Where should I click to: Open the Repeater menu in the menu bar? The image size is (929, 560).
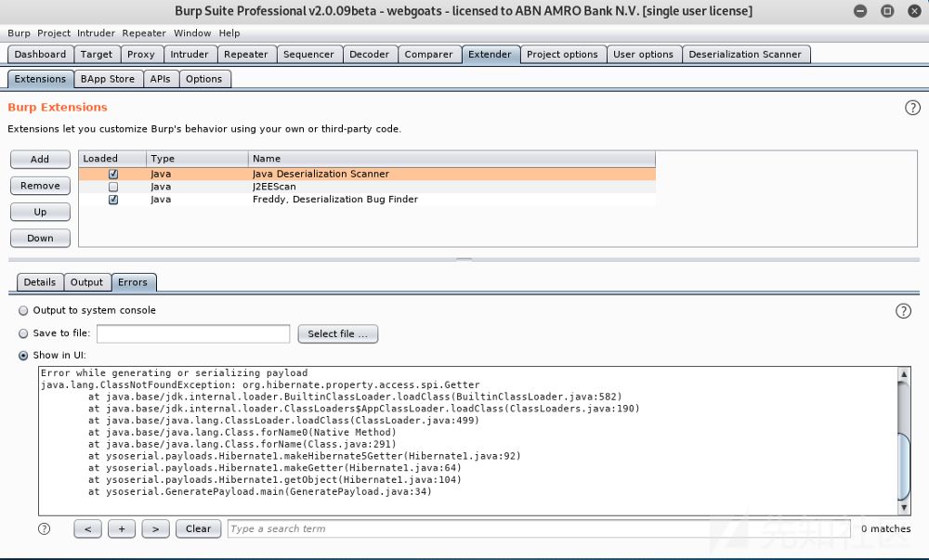click(x=144, y=33)
